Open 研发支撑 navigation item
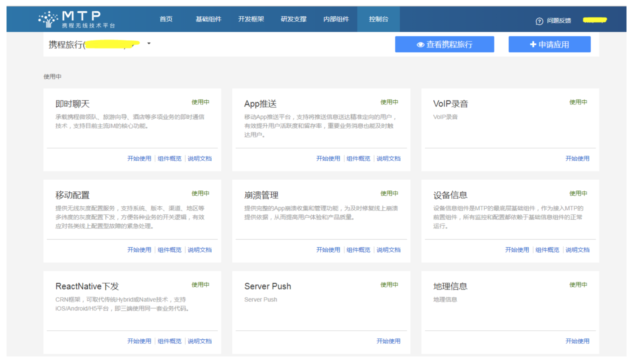 (x=293, y=19)
